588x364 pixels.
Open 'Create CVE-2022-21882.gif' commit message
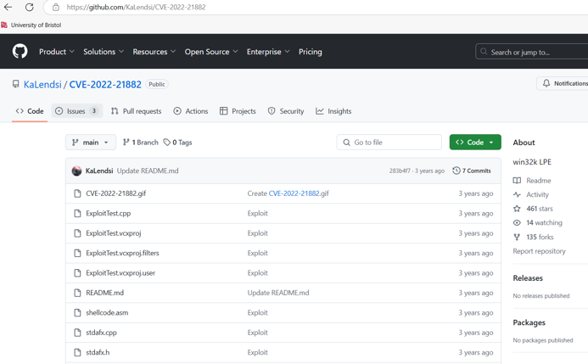tap(288, 193)
